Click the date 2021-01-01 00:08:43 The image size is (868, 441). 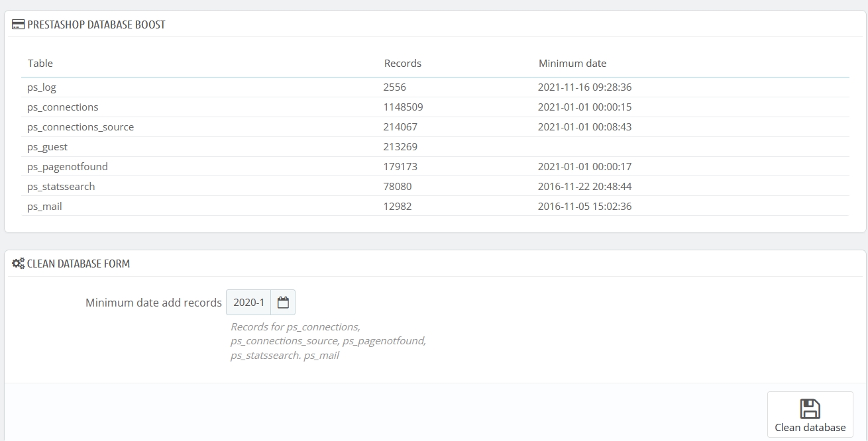click(585, 127)
